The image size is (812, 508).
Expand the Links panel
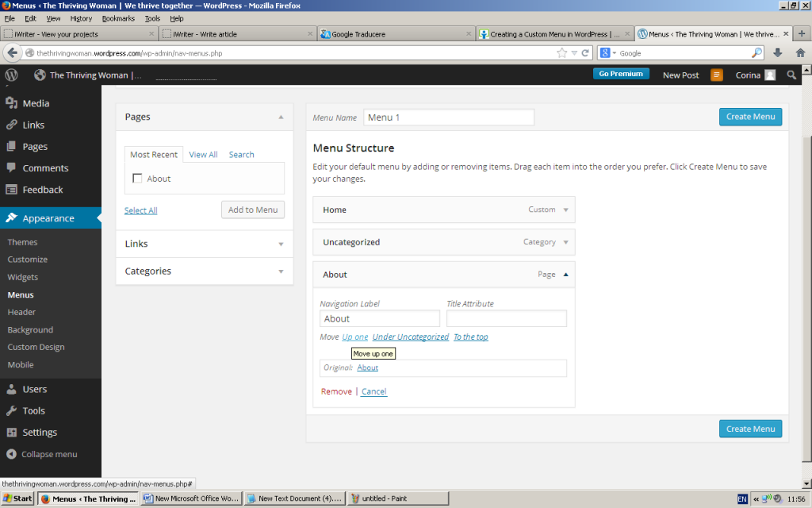pyautogui.click(x=205, y=244)
